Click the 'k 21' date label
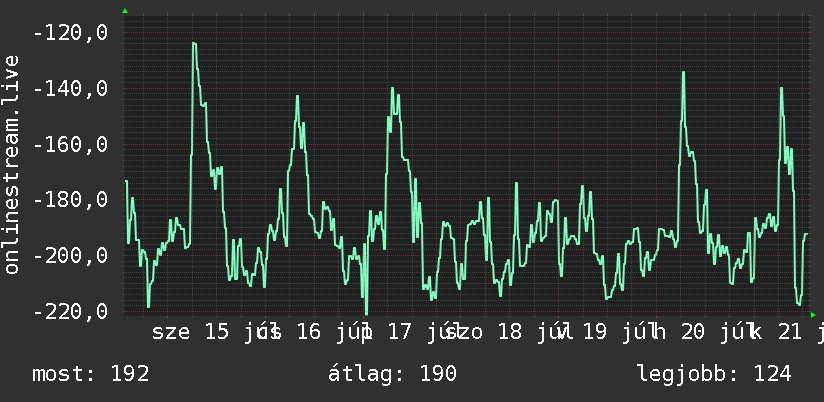Viewport: 824px width, 402px height. (776, 333)
